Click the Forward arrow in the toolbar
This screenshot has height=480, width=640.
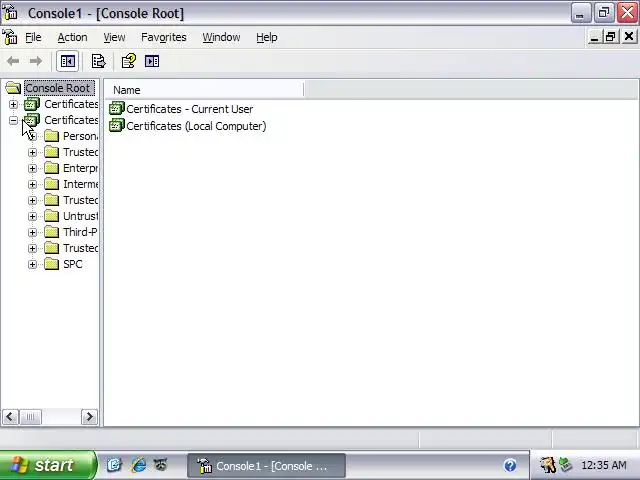(x=36, y=61)
